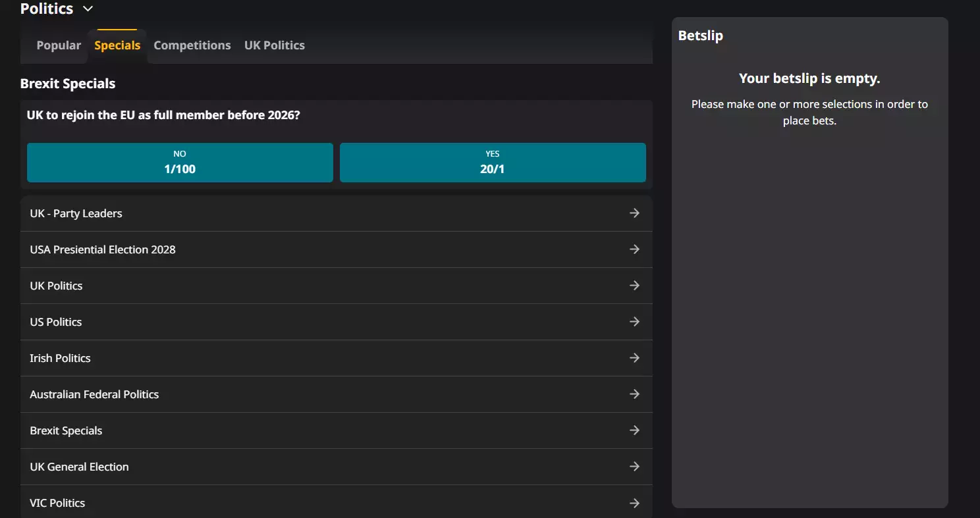Select NO at 1/100 odds
The width and height of the screenshot is (980, 518).
pyautogui.click(x=180, y=163)
